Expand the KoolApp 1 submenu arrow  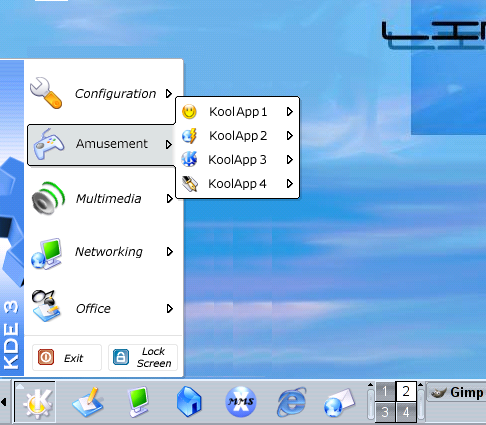click(x=290, y=112)
